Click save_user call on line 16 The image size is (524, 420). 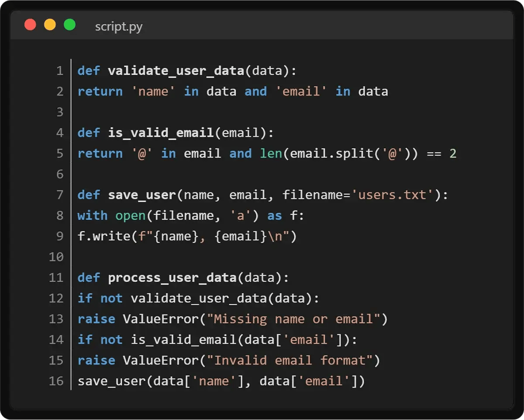(112, 381)
